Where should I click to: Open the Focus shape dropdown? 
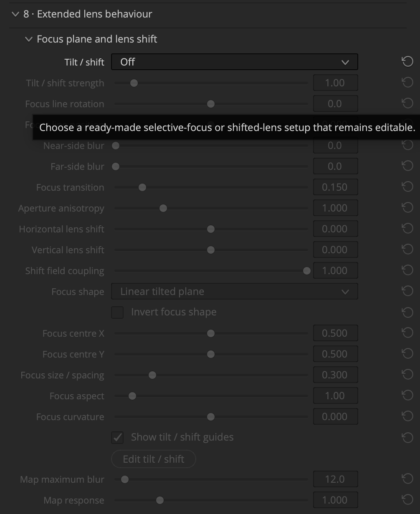pos(235,291)
